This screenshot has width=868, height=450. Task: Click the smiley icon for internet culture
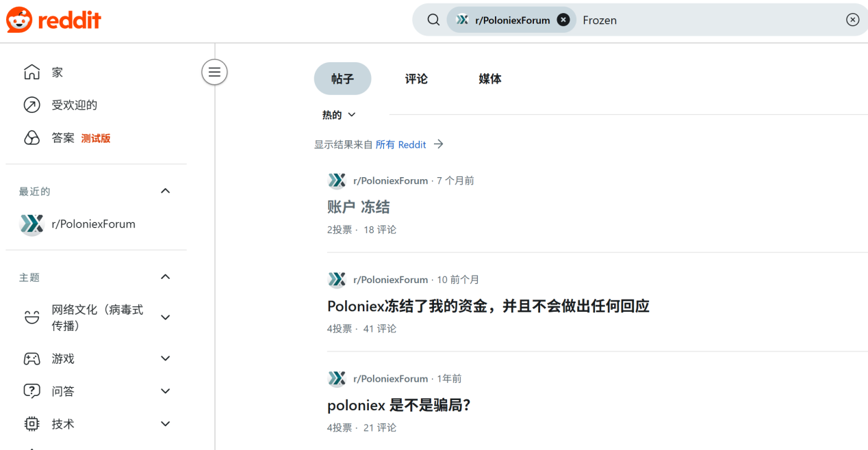tap(31, 317)
